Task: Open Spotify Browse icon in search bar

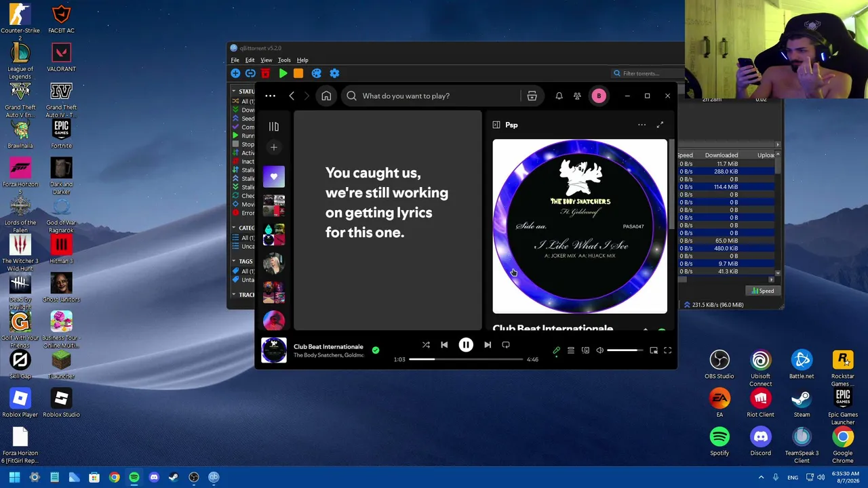Action: [x=532, y=96]
